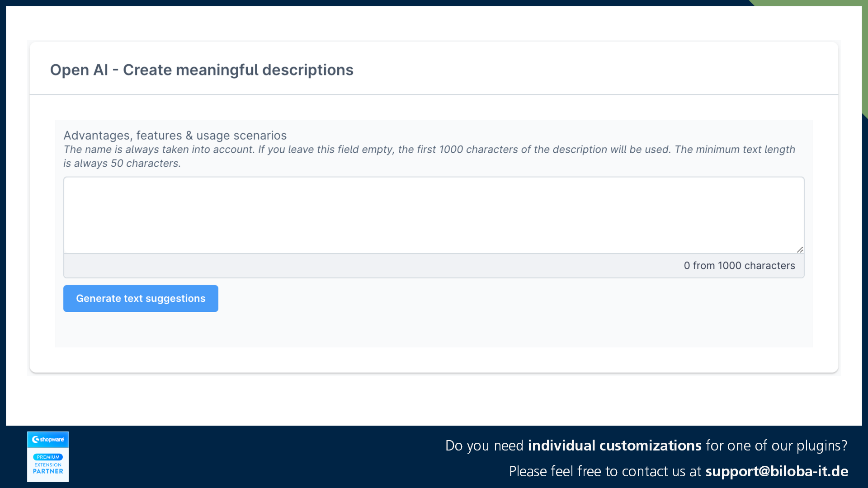Viewport: 868px width, 488px height.
Task: Open the support@biloba-it.de email address
Action: point(777,471)
